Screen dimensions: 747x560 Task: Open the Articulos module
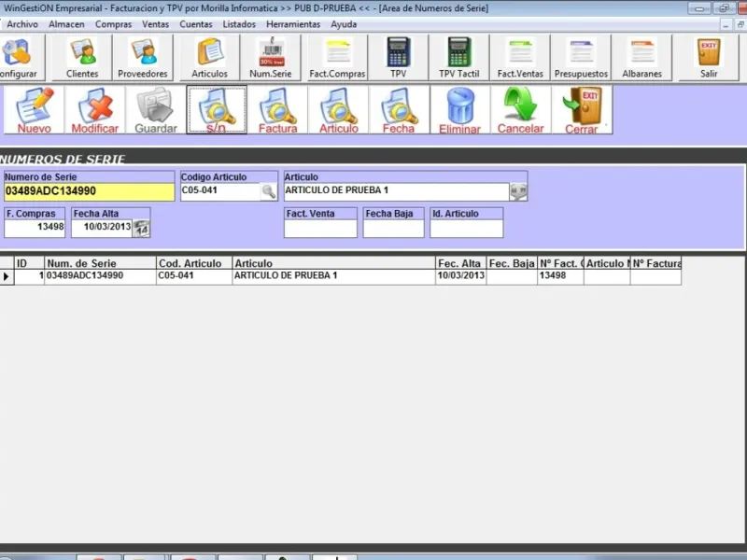(x=209, y=58)
